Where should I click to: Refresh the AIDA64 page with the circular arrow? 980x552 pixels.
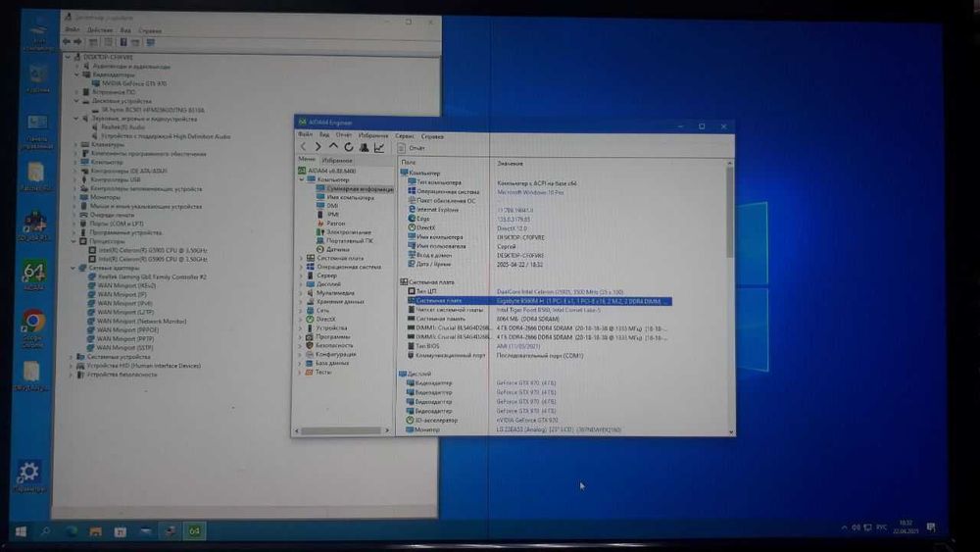click(348, 147)
